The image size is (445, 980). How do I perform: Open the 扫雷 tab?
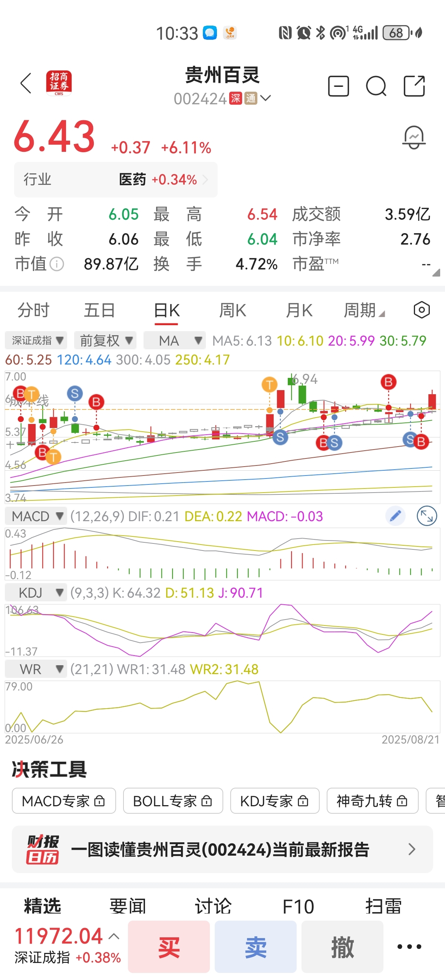(x=383, y=906)
